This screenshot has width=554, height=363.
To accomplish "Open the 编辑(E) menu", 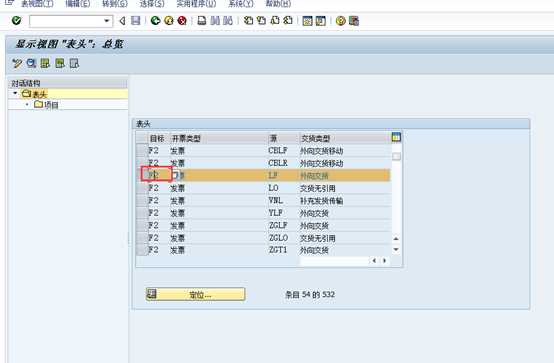I will (x=78, y=4).
